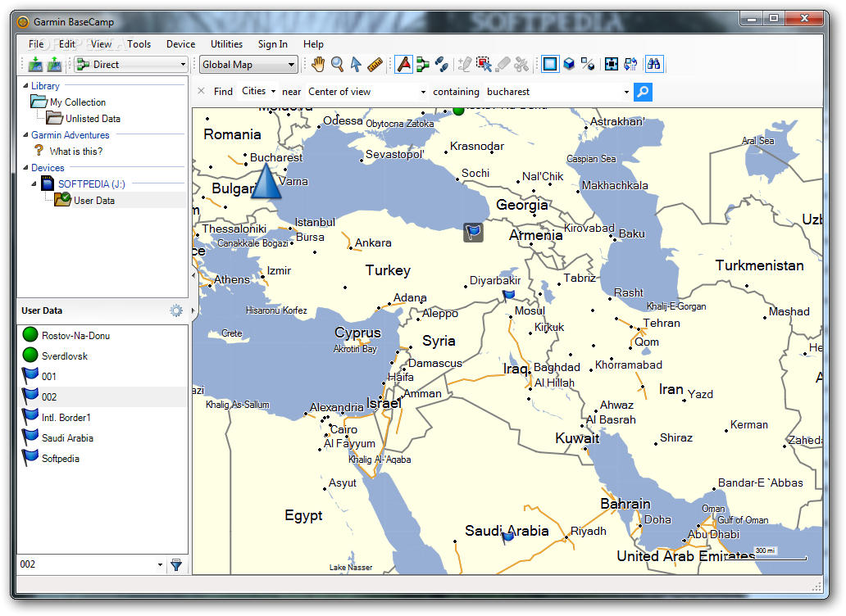Click the Insert pencil tool

(x=465, y=64)
